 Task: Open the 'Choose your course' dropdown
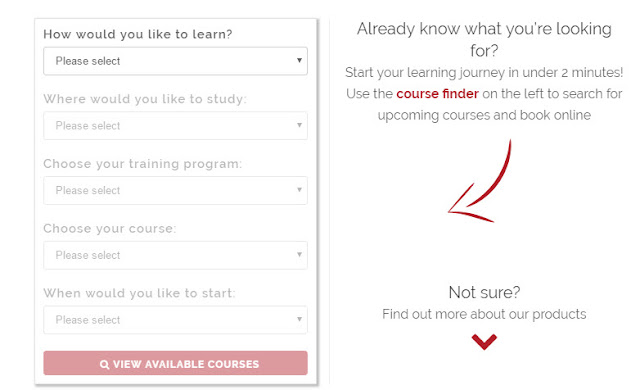click(x=176, y=255)
